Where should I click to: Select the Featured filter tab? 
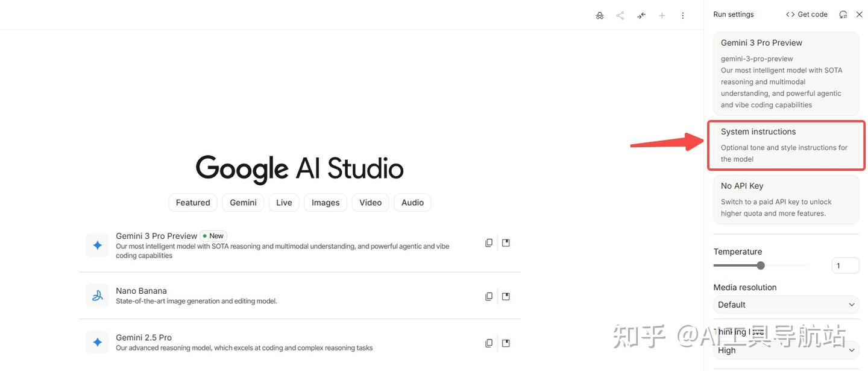click(193, 203)
